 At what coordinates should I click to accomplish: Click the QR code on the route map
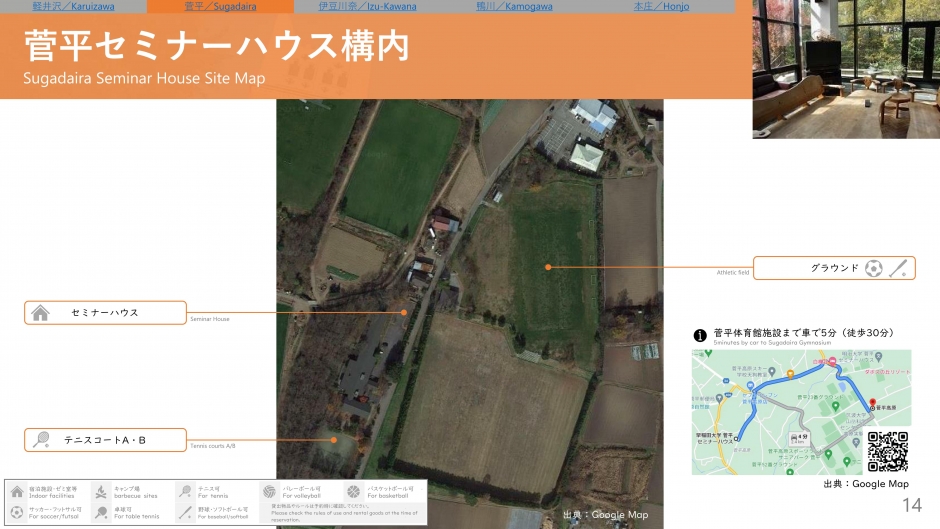[888, 452]
